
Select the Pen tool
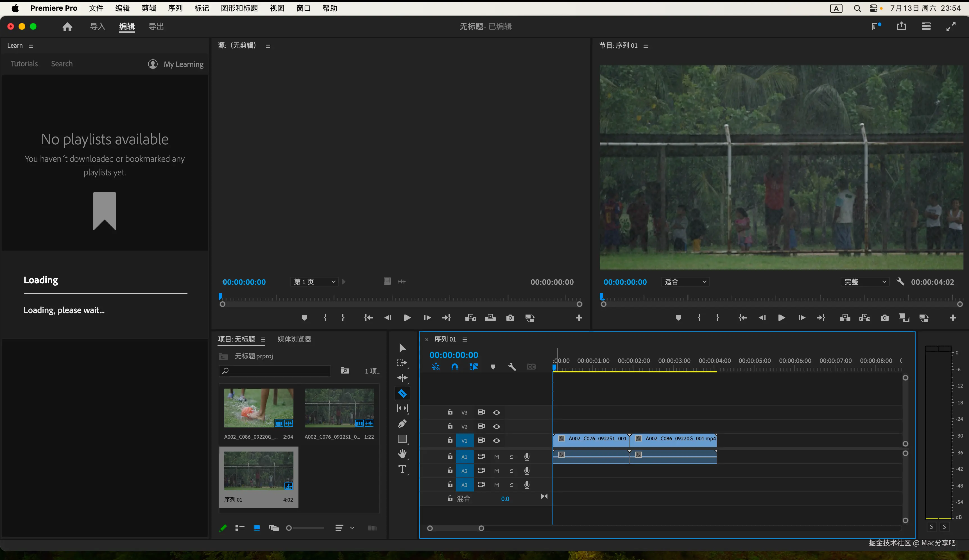click(x=402, y=424)
